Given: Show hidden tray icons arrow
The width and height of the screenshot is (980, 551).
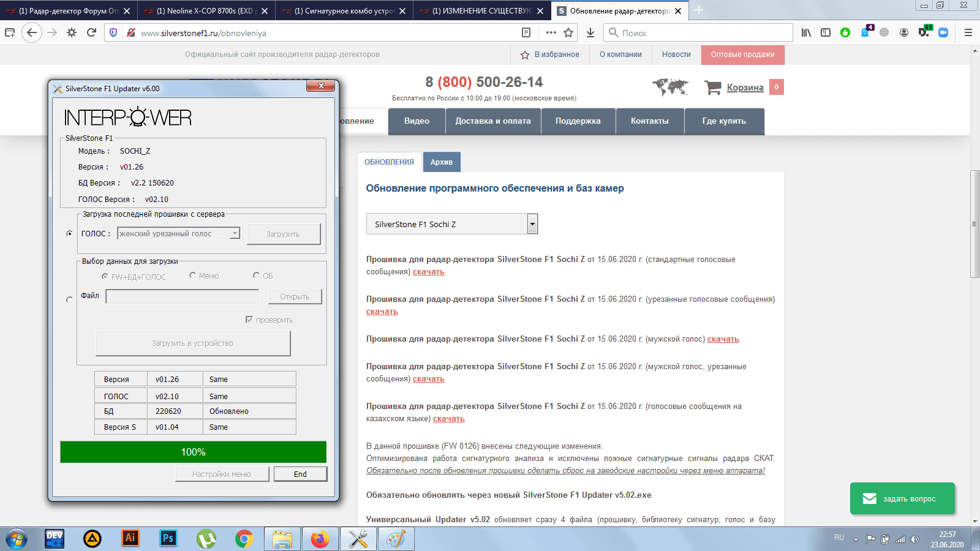Looking at the screenshot, I should 856,539.
